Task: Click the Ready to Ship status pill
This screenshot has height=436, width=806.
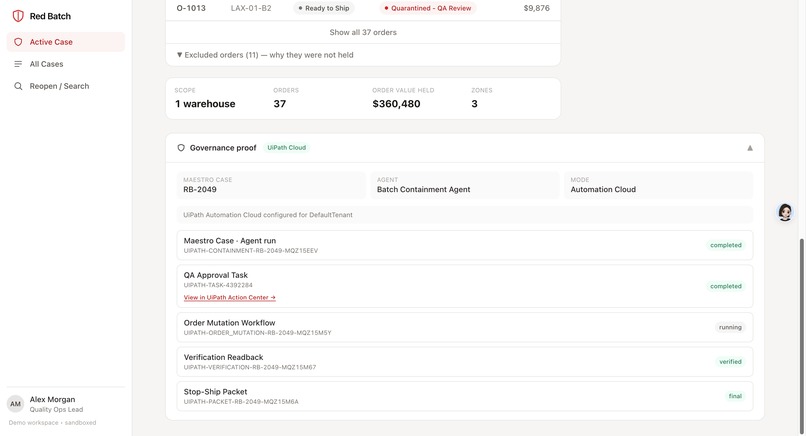Action: click(324, 8)
